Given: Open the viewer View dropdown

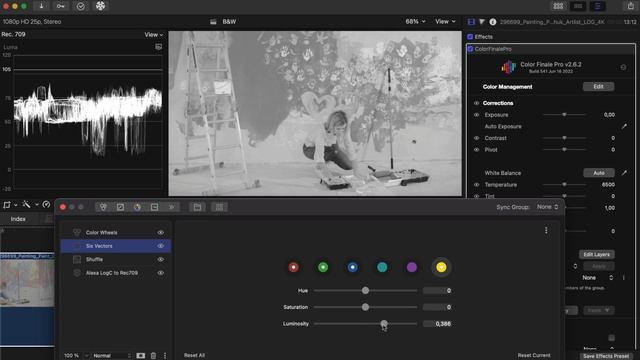Looking at the screenshot, I should pos(445,22).
